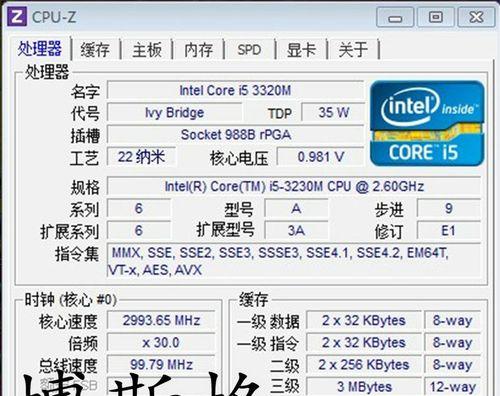Image resolution: width=500 pixels, height=396 pixels.
Task: Click the 型号 value A
Action: click(296, 209)
